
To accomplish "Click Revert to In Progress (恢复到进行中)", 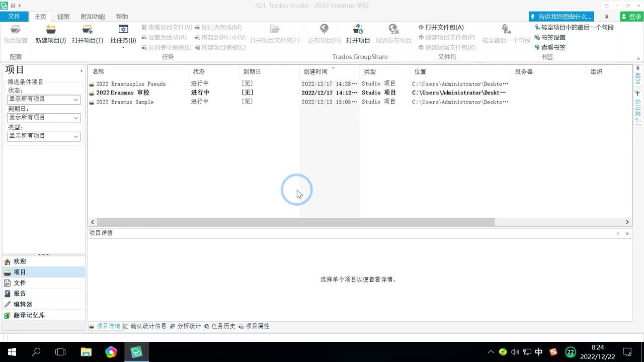I will click(x=220, y=38).
